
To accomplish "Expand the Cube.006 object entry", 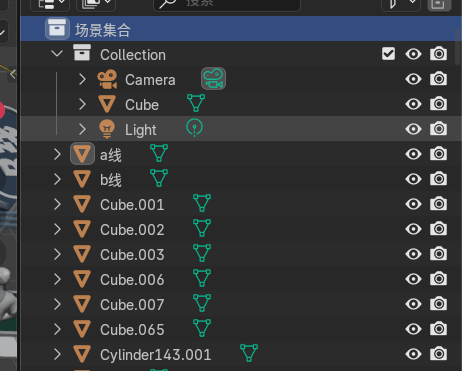I will [57, 279].
